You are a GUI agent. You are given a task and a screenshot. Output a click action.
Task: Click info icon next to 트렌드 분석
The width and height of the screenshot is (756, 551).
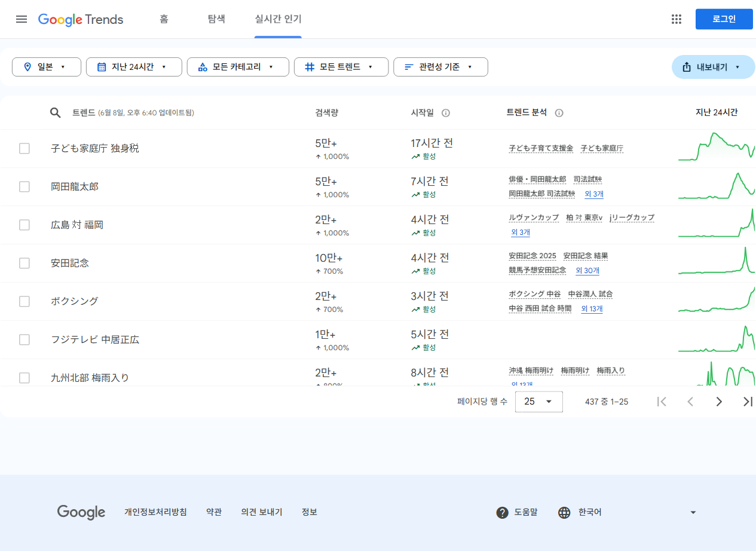[559, 113]
